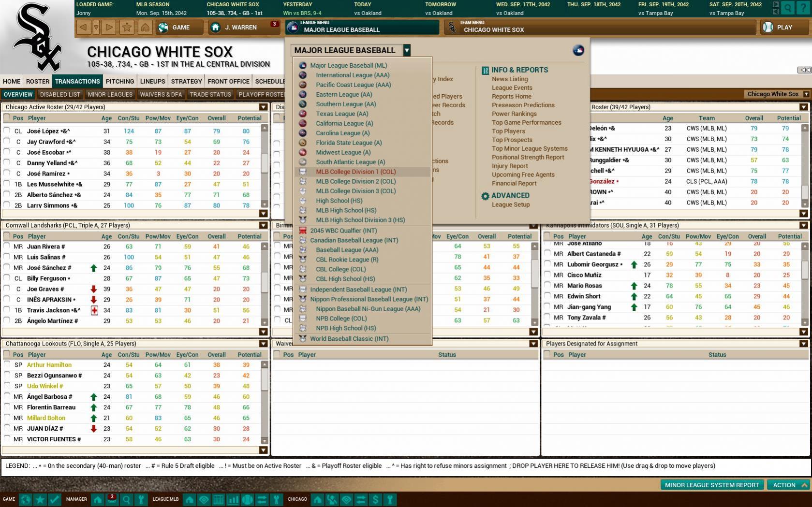This screenshot has height=507, width=812.
Task: Click the globe icon in bottom Game bar
Action: [x=26, y=499]
